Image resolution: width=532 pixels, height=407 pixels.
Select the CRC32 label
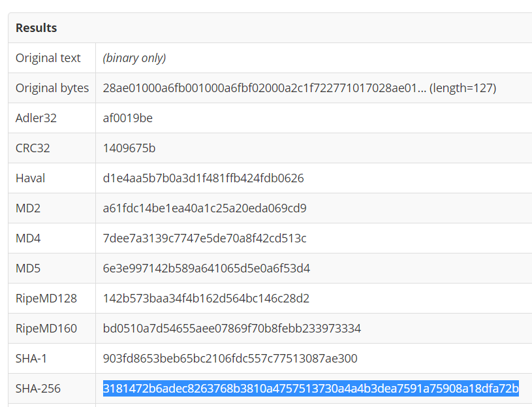click(x=33, y=148)
